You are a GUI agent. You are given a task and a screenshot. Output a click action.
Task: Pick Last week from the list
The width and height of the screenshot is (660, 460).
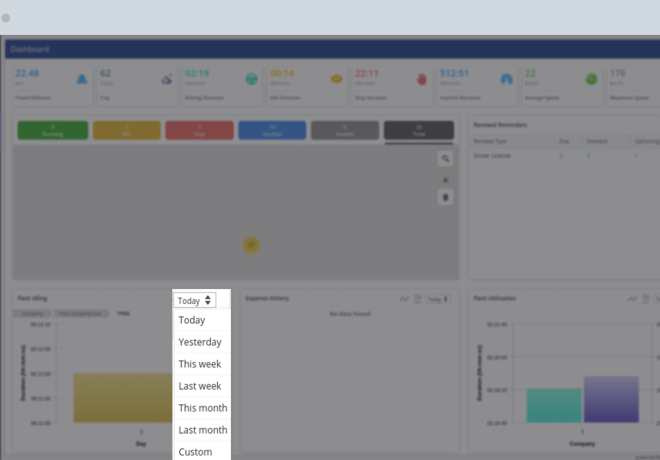point(200,386)
